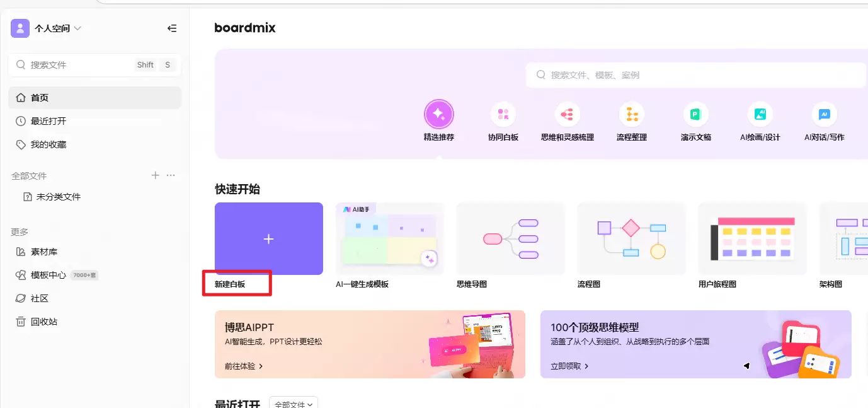Click the personal space avatar icon

20,28
